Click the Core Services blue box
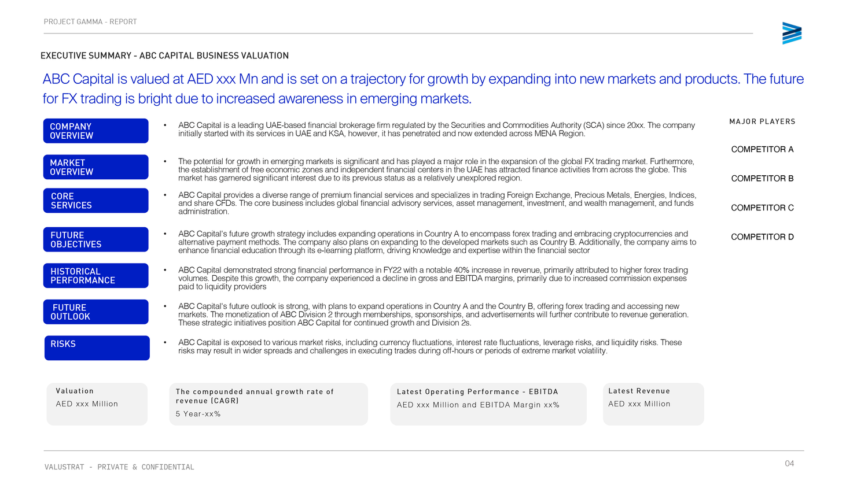The image size is (868, 488). point(95,201)
